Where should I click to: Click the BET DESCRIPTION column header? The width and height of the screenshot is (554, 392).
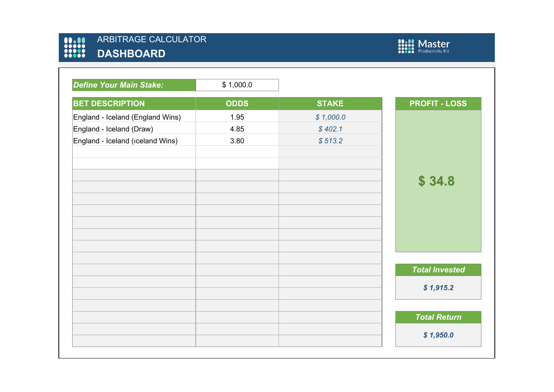(134, 103)
